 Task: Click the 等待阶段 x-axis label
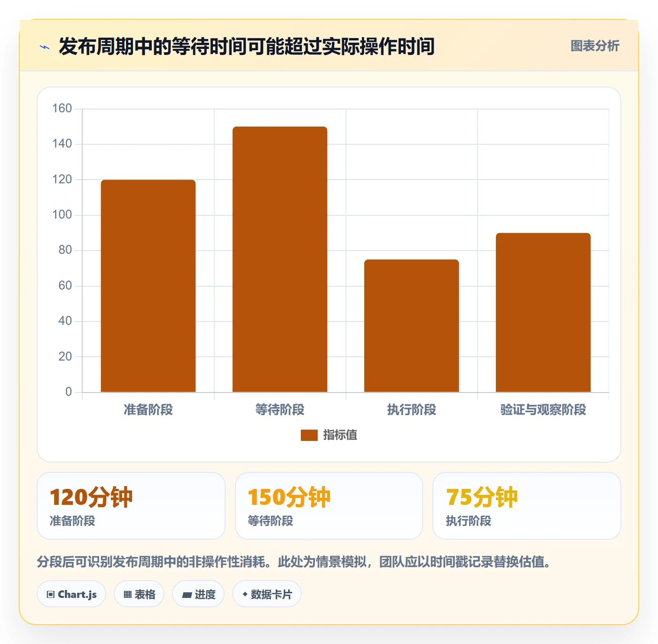click(x=280, y=410)
